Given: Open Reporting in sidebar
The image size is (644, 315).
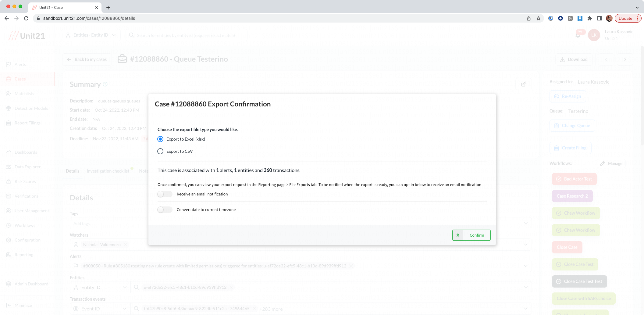Looking at the screenshot, I should [x=24, y=255].
